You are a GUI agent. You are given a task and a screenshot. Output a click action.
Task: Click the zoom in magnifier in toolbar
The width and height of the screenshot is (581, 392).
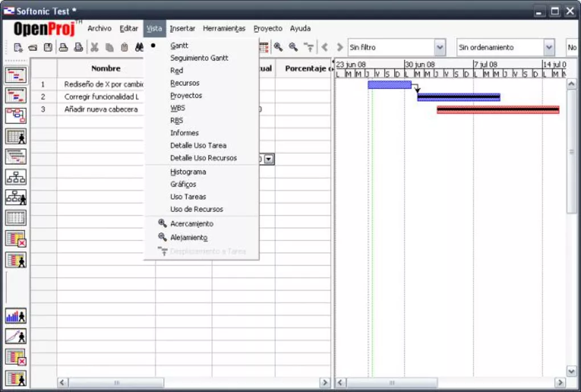278,47
